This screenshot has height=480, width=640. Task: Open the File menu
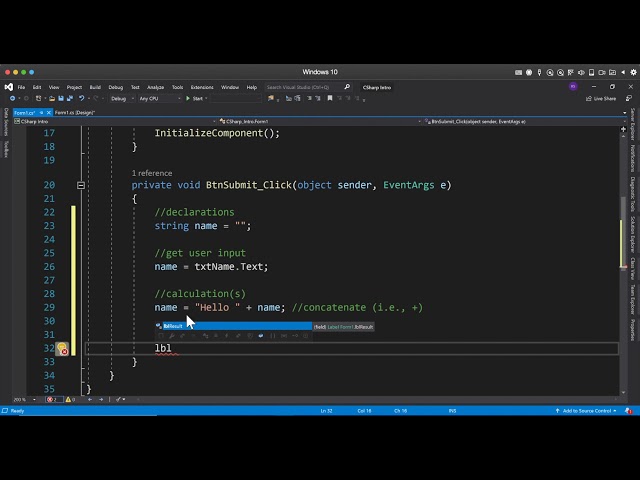coord(21,87)
